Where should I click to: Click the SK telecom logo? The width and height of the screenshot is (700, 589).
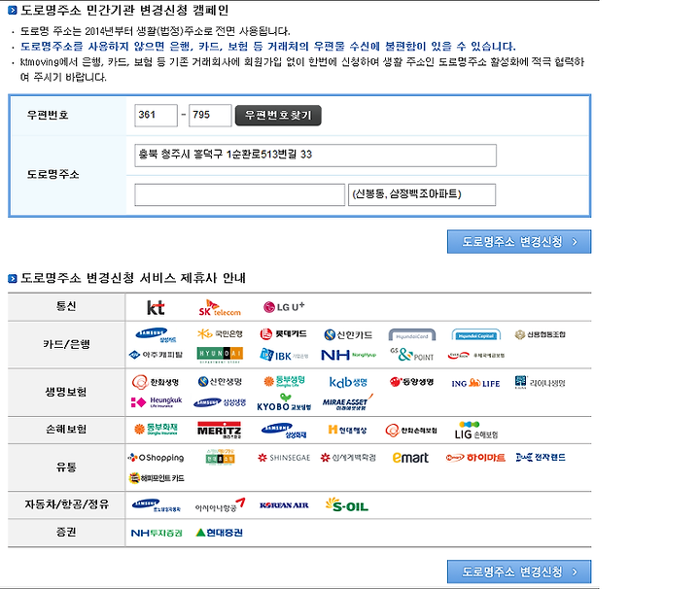(x=220, y=308)
